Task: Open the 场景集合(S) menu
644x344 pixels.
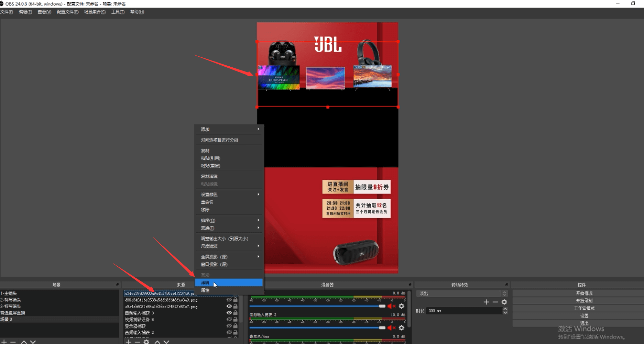Action: pos(95,12)
